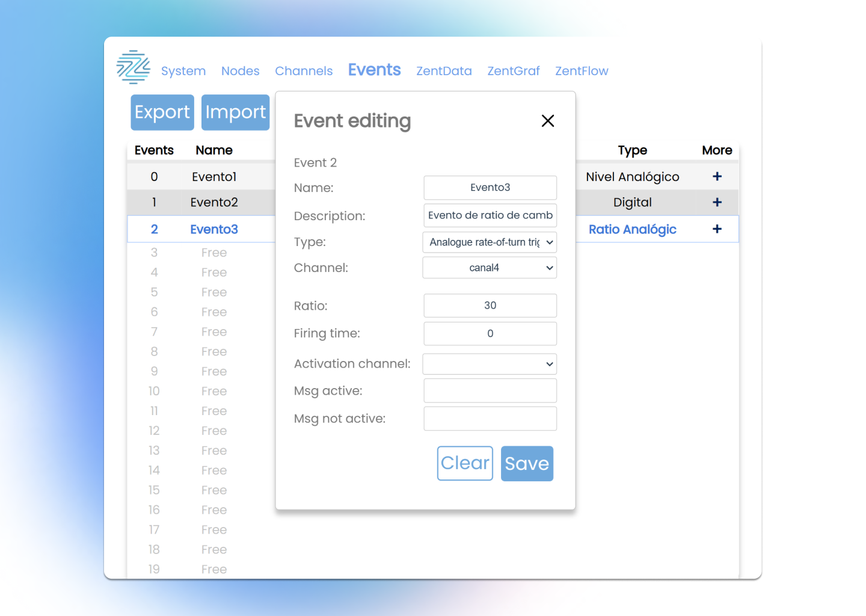Save the edited event
866x616 pixels.
(x=527, y=463)
